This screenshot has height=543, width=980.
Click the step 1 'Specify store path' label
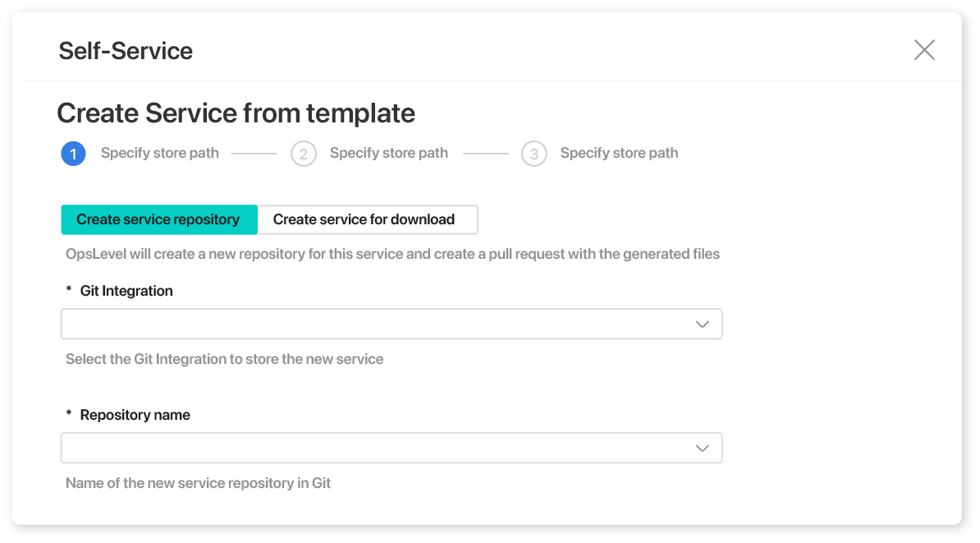[159, 153]
